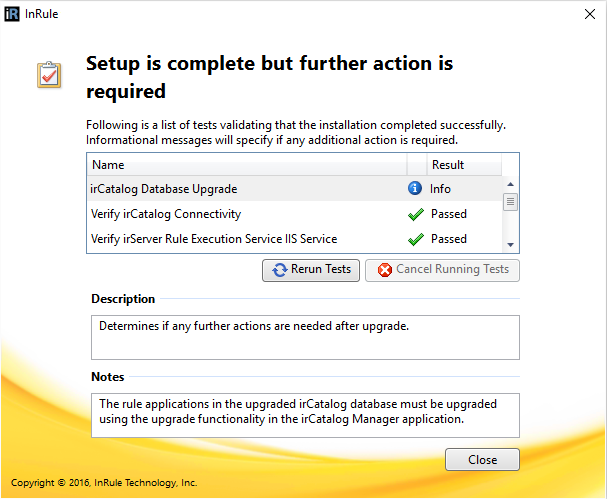607x499 pixels.
Task: Click the test list scrollbar thumb
Action: pos(510,202)
